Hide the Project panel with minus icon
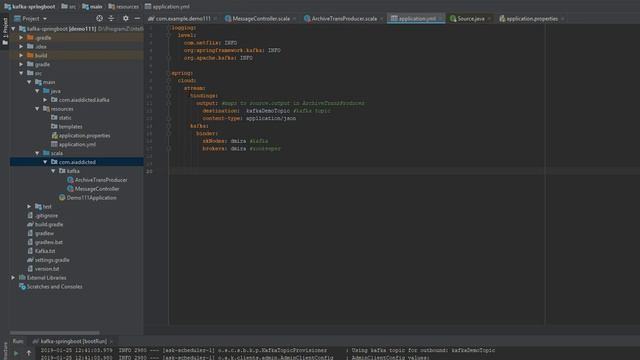This screenshot has width=640, height=360. (137, 18)
